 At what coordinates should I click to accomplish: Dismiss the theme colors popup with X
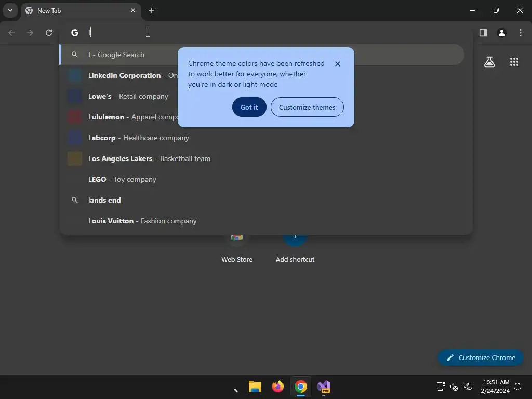tap(338, 64)
